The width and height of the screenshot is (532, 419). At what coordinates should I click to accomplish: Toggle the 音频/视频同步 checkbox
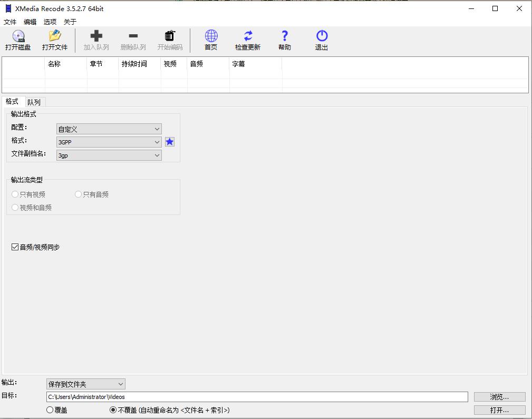click(15, 247)
